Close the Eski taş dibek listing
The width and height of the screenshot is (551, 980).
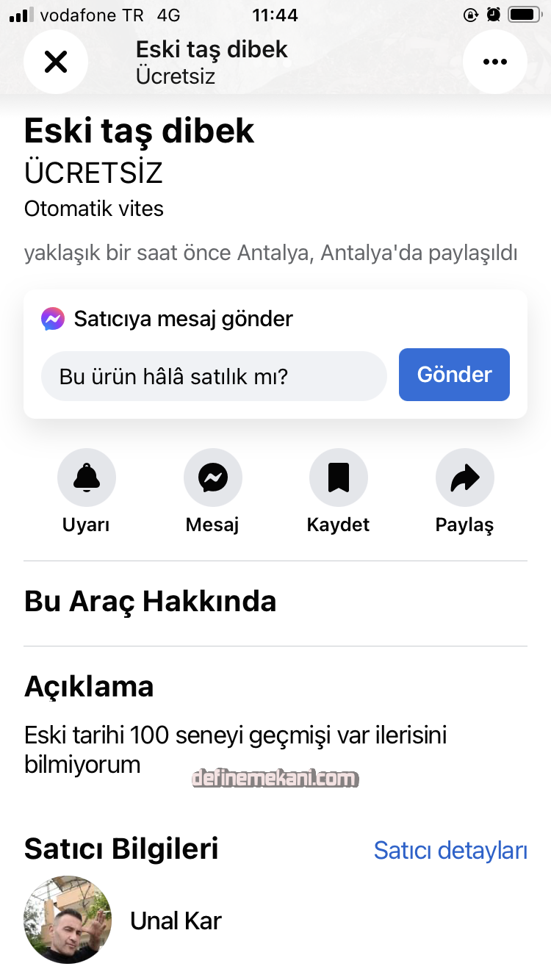click(56, 62)
